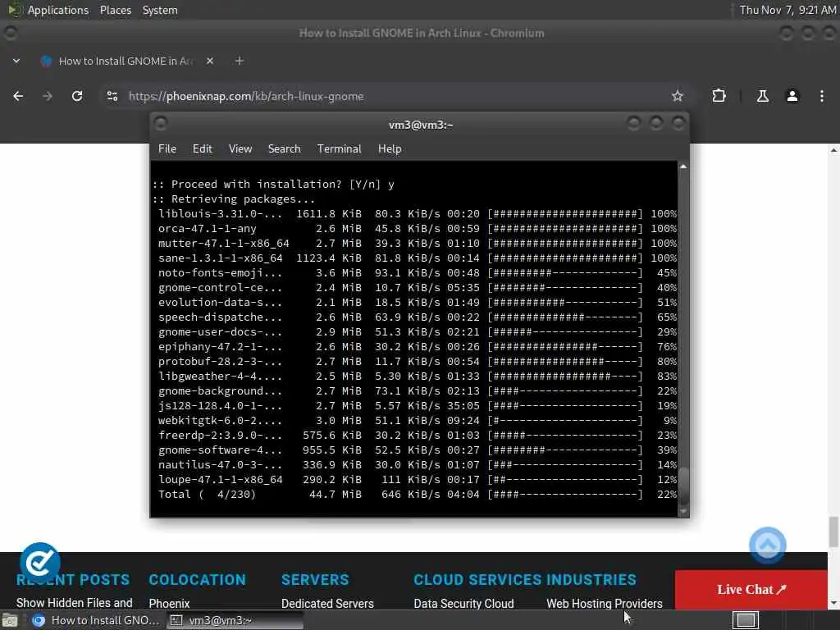Open the terminal View menu
The height and width of the screenshot is (630, 840).
coord(240,149)
